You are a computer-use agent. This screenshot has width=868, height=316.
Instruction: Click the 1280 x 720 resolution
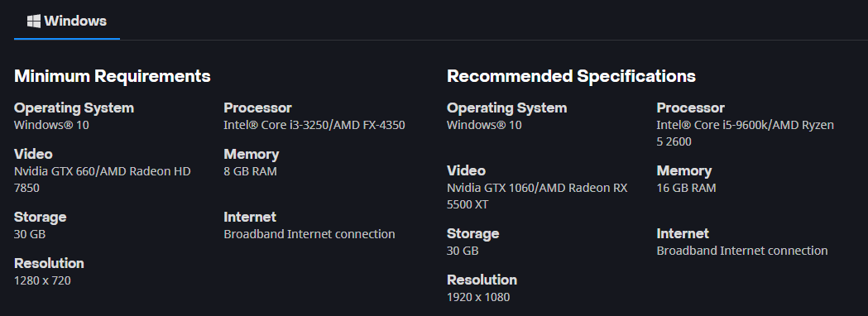pyautogui.click(x=42, y=280)
